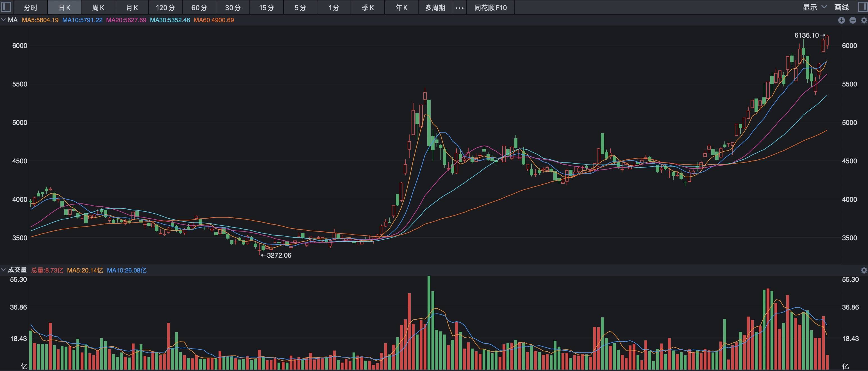Click the tallest volume bar
Screen dimensions: 868x371
pyautogui.click(x=429, y=322)
